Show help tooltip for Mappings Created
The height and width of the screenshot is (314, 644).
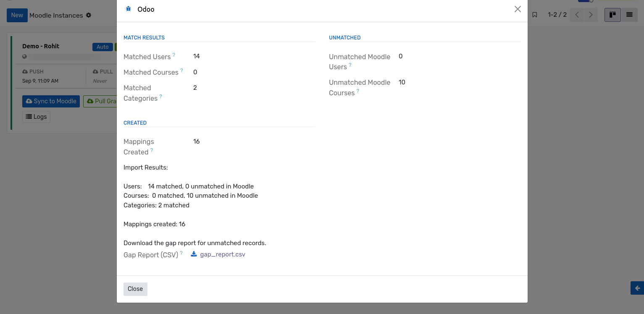[152, 150]
